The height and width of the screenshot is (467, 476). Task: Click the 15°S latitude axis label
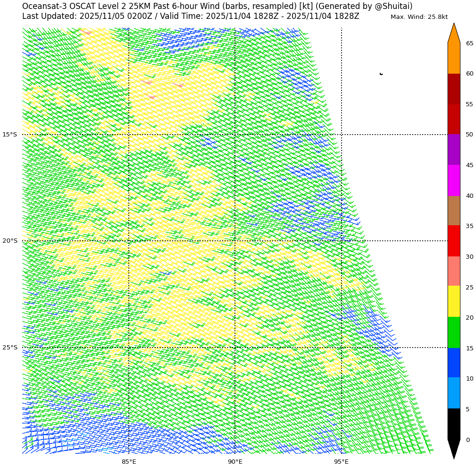click(x=9, y=135)
